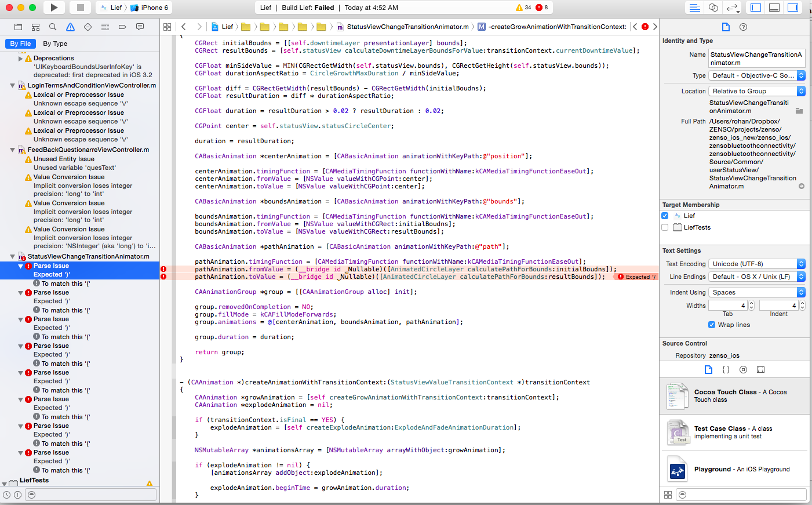Open Text Encoding dropdown
The width and height of the screenshot is (812, 505).
[x=757, y=264]
